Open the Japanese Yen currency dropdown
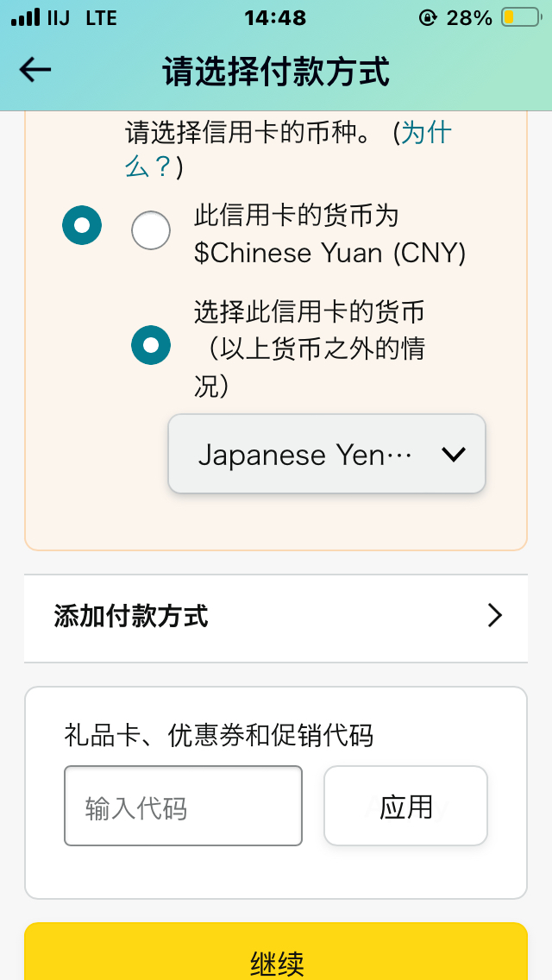The image size is (552, 980). tap(327, 454)
